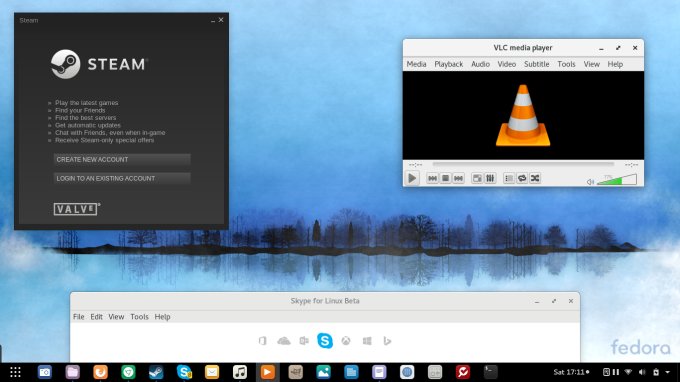Open the red tweak tool in taskbar
Screen dimensions: 680x382
coord(463,372)
